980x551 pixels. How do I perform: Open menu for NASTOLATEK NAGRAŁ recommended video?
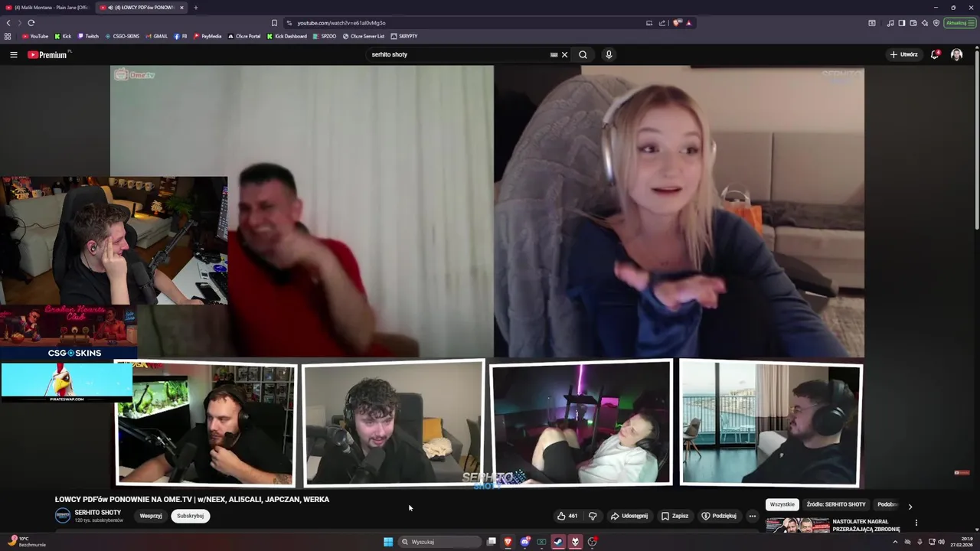point(916,523)
